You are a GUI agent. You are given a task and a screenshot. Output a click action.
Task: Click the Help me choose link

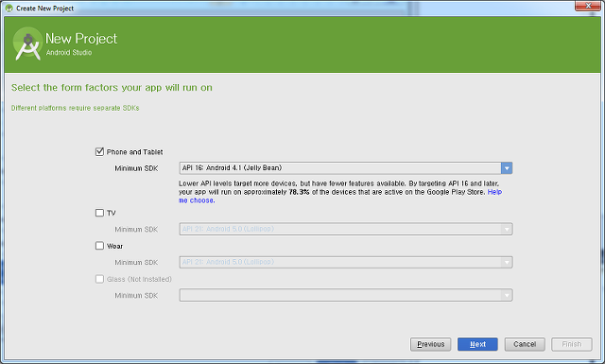(x=494, y=192)
